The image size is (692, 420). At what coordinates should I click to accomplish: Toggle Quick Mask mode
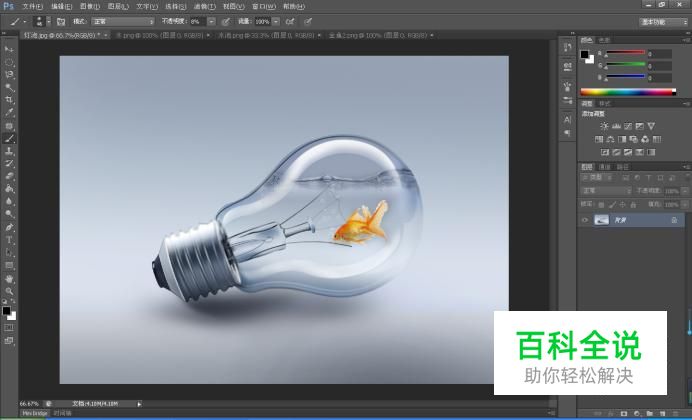(x=9, y=328)
